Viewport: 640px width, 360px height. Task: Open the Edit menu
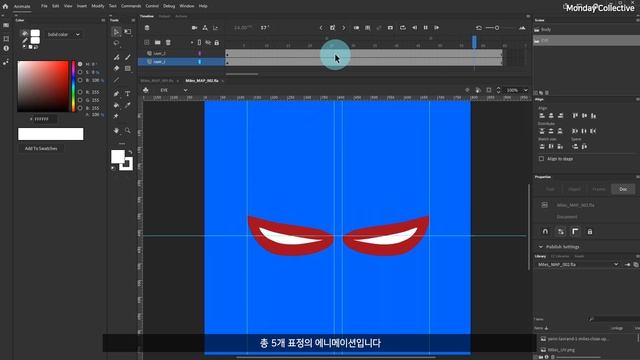pos(56,6)
